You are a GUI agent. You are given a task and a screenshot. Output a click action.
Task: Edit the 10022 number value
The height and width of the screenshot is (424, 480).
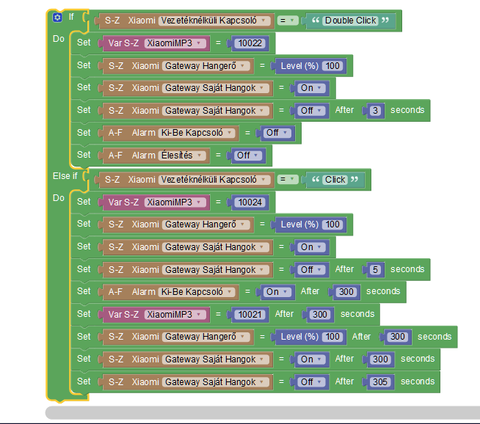point(250,43)
